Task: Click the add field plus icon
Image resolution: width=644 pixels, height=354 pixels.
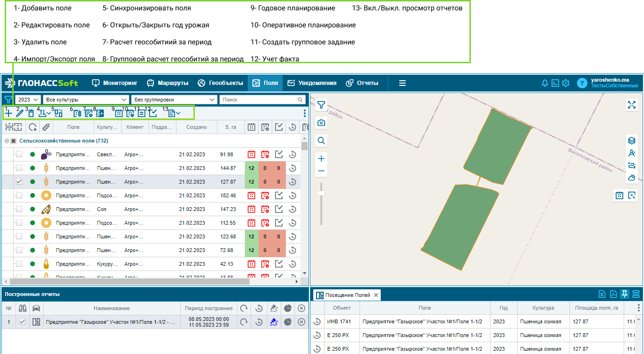Action: [8, 113]
